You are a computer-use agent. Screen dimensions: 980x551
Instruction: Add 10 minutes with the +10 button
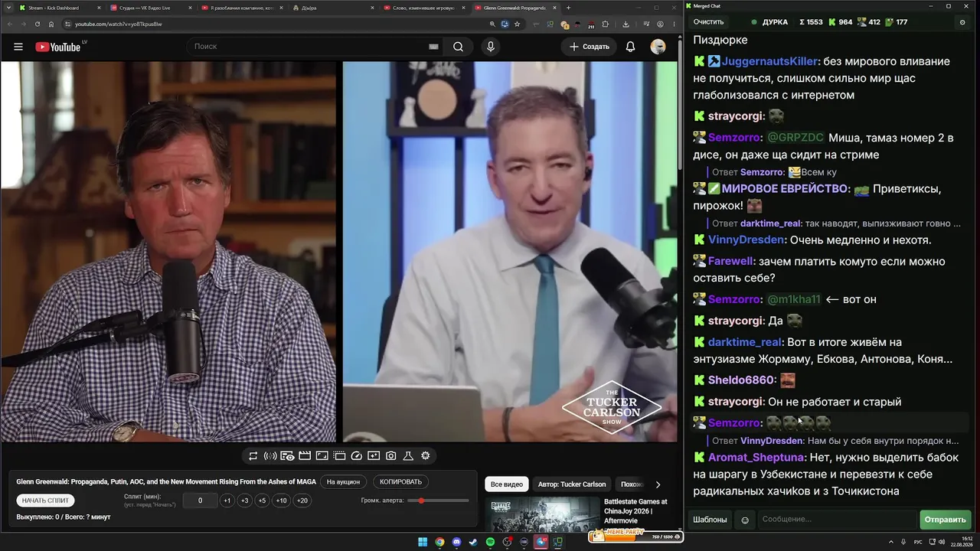(282, 500)
